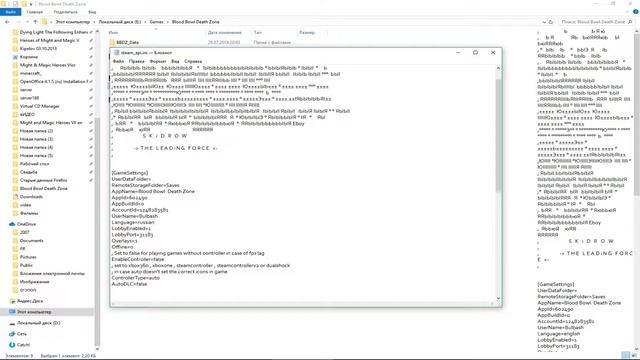This screenshot has width=640, height=360.
Task: Select Virtual CD Manager in navigation pane
Action: pos(40,106)
